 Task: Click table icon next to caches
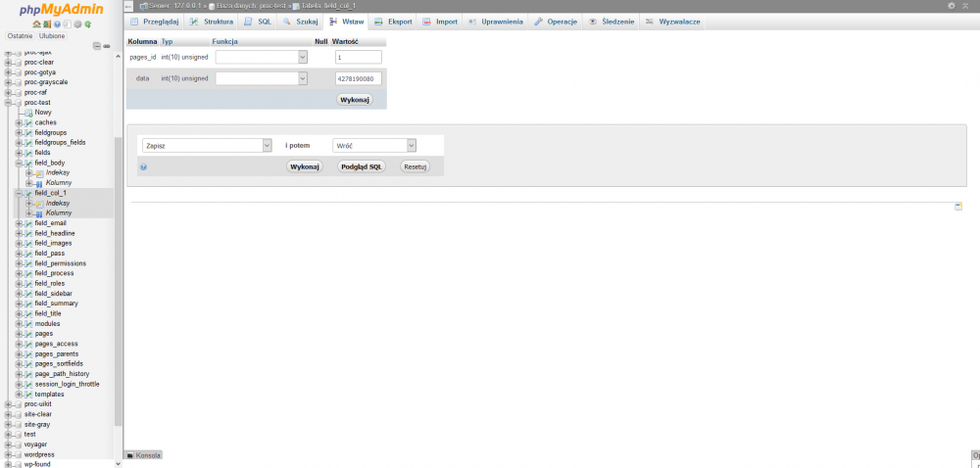28,123
